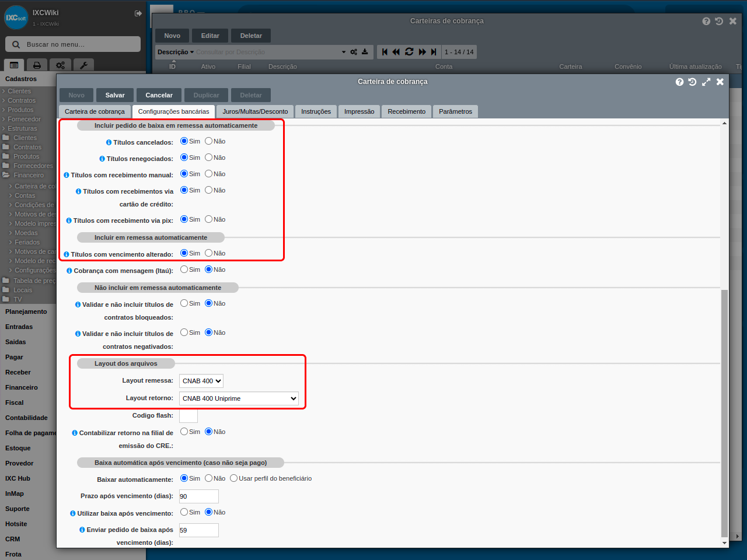The width and height of the screenshot is (747, 560).
Task: Choose Usar perfil do beneficiário option
Action: coord(233,478)
